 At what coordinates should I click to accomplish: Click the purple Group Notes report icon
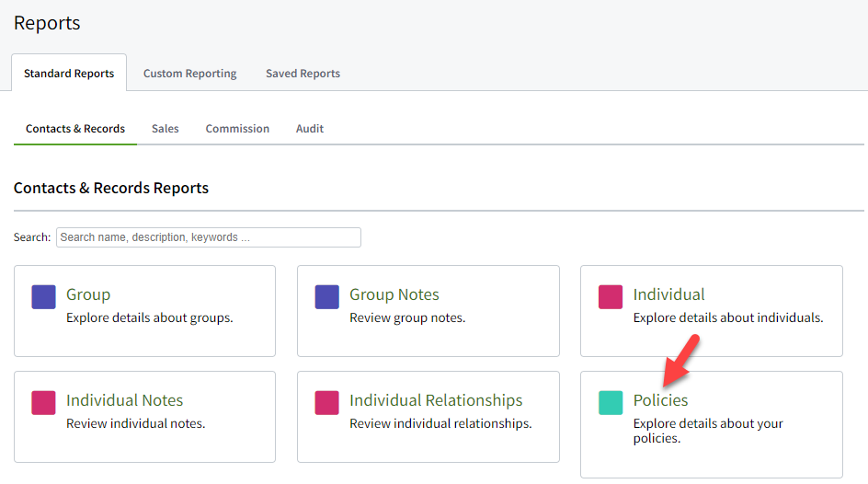pyautogui.click(x=327, y=297)
